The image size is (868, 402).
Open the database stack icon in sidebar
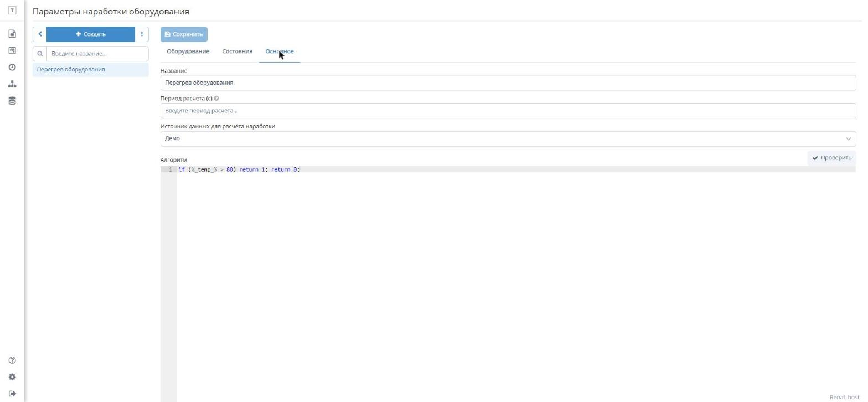coord(12,101)
